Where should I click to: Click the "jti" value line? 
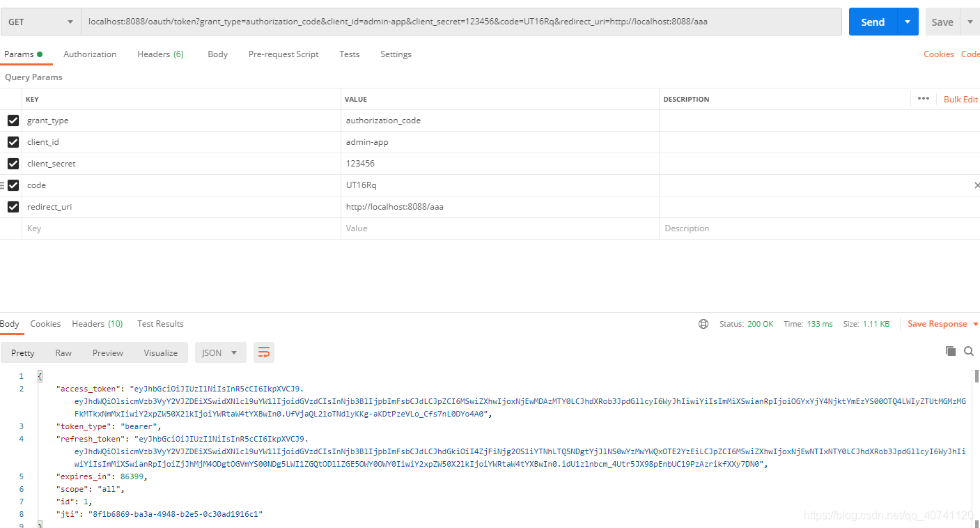160,514
